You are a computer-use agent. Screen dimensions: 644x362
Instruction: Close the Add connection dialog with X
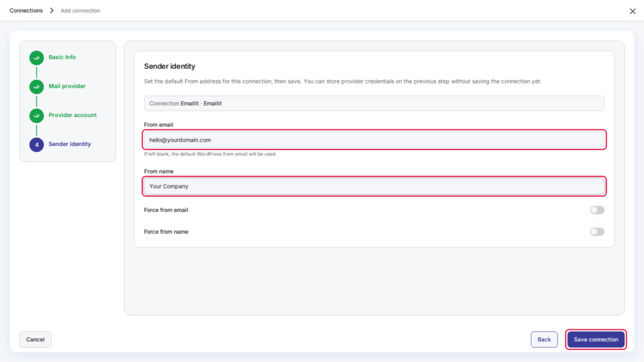[x=633, y=11]
